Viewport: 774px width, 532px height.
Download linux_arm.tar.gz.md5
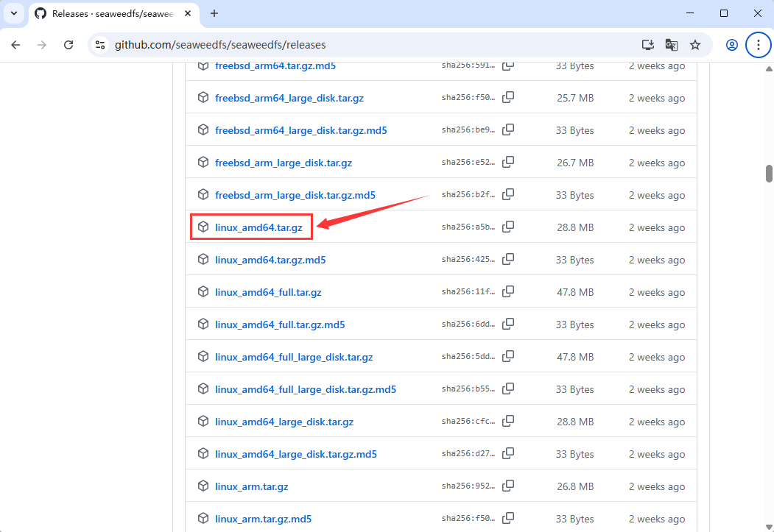click(263, 519)
